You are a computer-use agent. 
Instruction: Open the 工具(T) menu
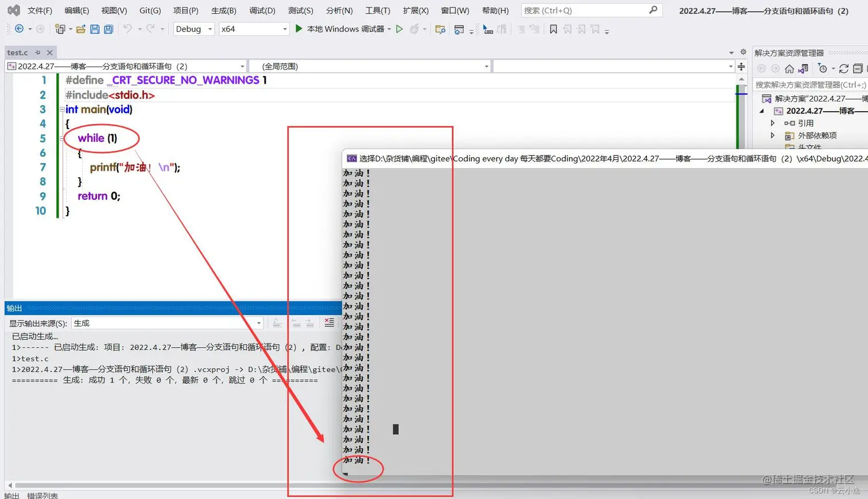378,10
